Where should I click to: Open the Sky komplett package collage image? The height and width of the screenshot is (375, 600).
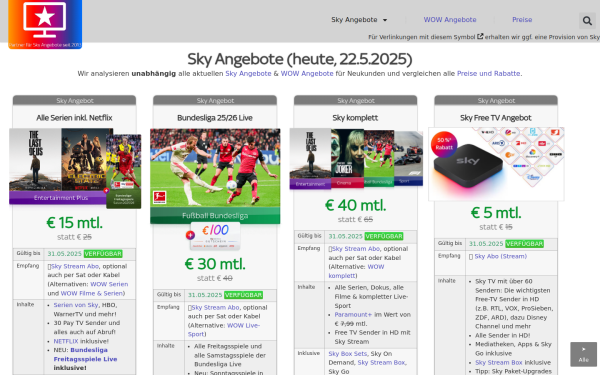tap(356, 158)
